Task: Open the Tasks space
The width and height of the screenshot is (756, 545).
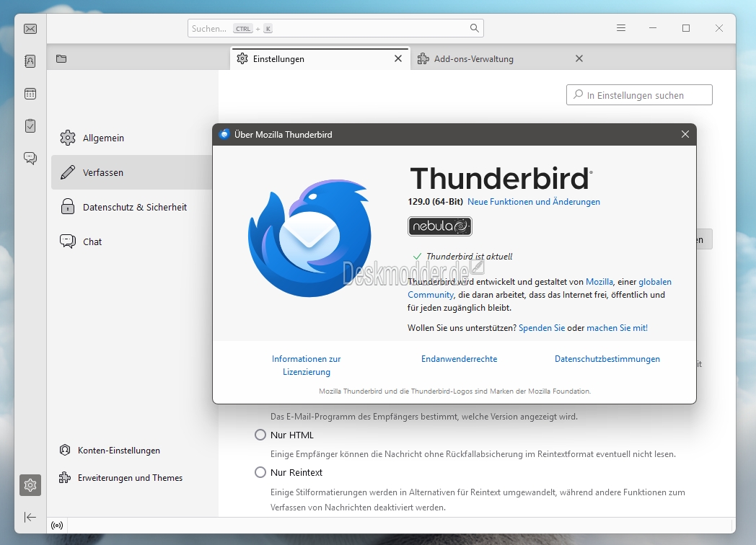Action: coord(30,125)
